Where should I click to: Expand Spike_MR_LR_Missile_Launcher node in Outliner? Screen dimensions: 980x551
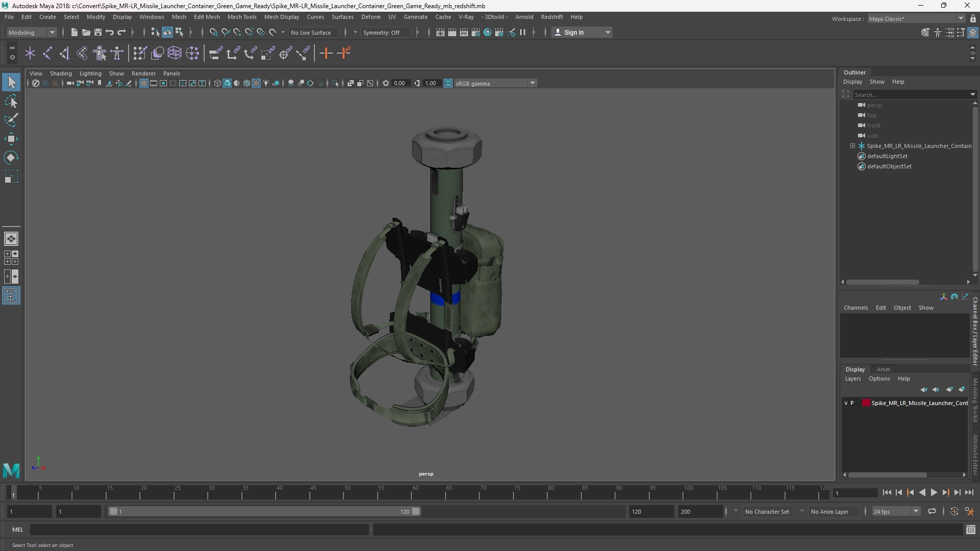click(x=852, y=146)
